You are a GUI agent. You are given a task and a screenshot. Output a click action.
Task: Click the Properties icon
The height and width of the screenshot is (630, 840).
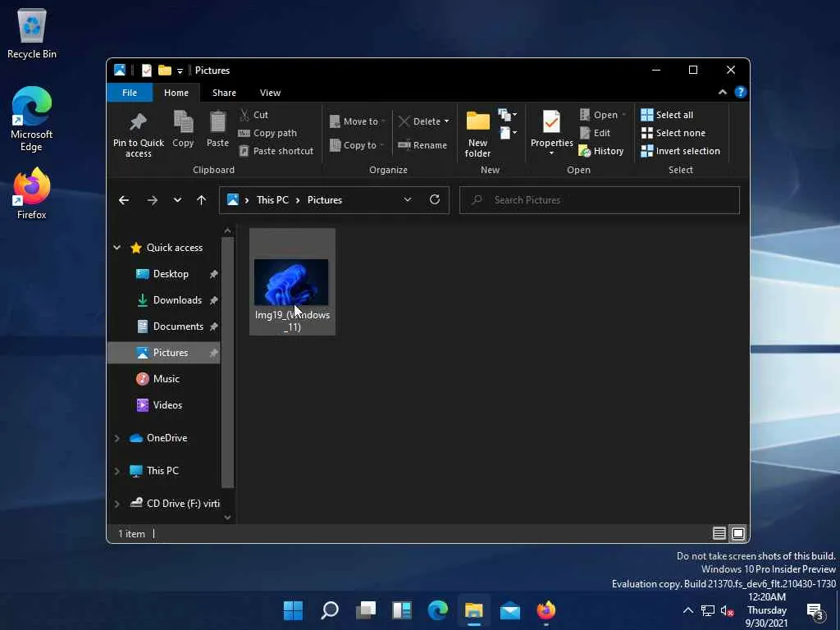tap(551, 122)
